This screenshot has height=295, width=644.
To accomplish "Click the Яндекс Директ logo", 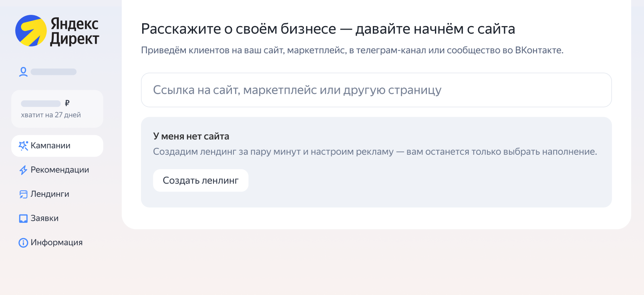I will pos(57,31).
